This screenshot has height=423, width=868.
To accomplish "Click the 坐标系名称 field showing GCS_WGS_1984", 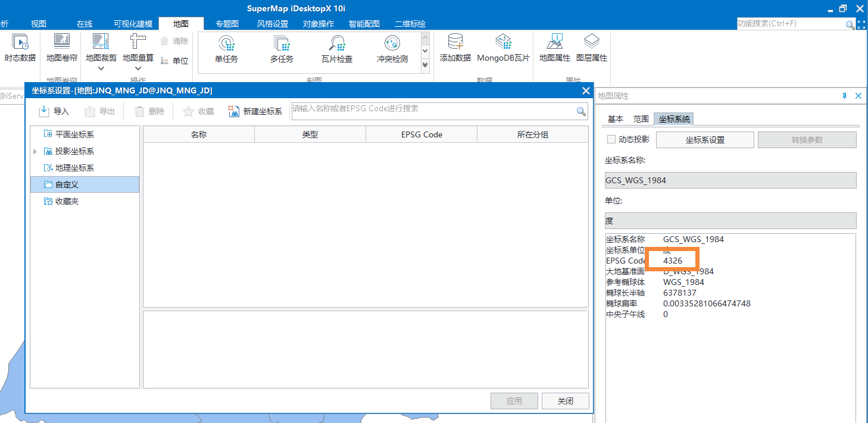I will pyautogui.click(x=730, y=180).
